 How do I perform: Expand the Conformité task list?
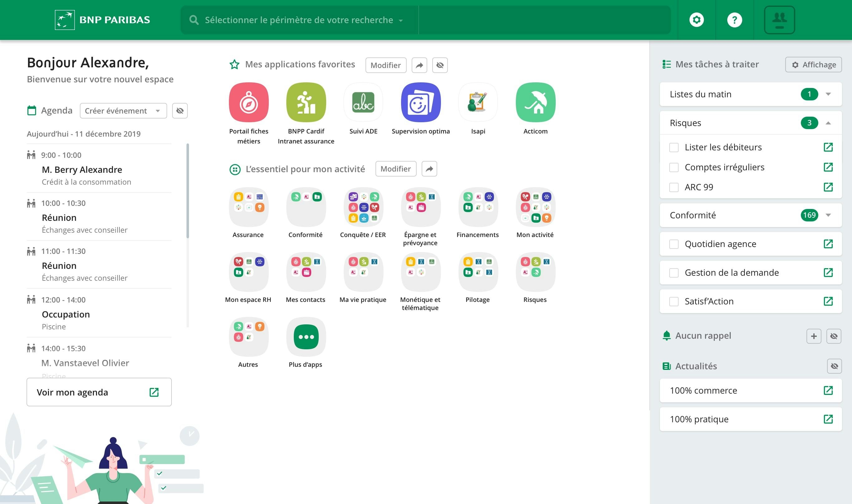828,215
